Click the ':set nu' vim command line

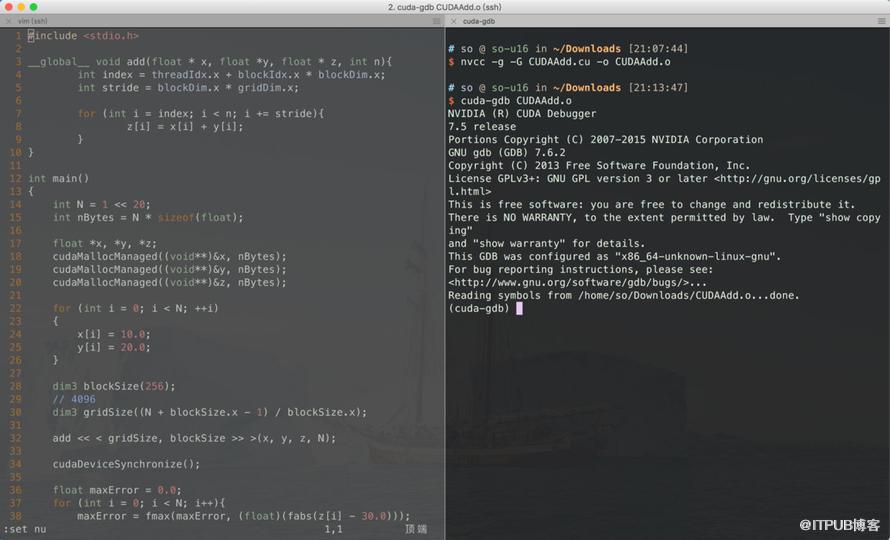click(x=25, y=529)
